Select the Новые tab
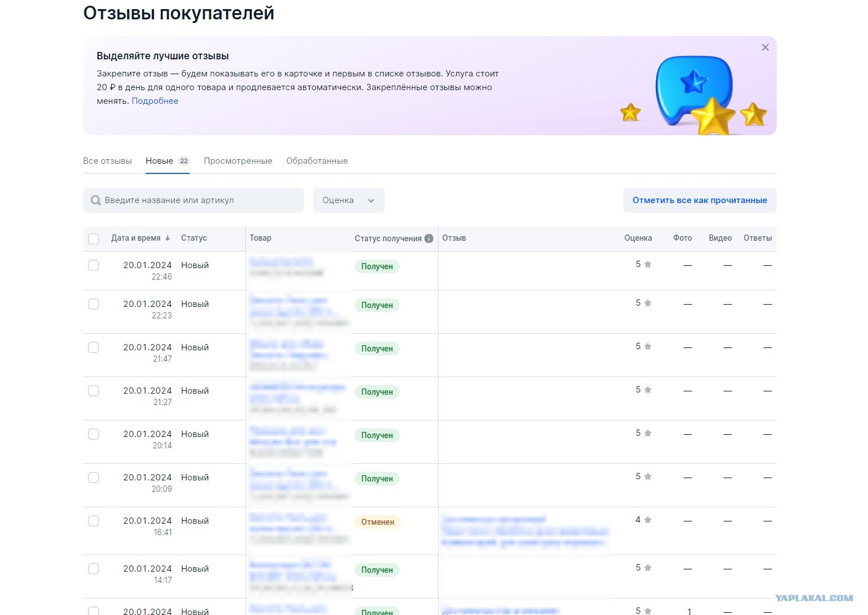 [159, 161]
